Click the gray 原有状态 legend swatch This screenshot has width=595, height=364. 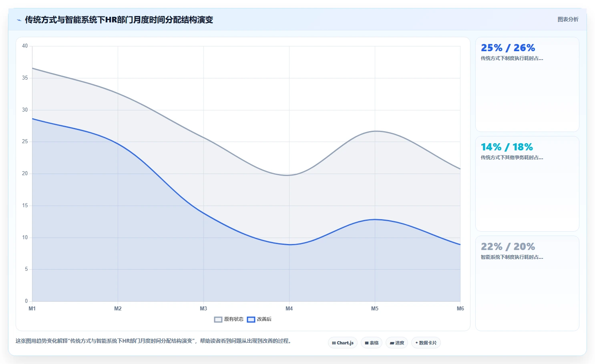(218, 319)
